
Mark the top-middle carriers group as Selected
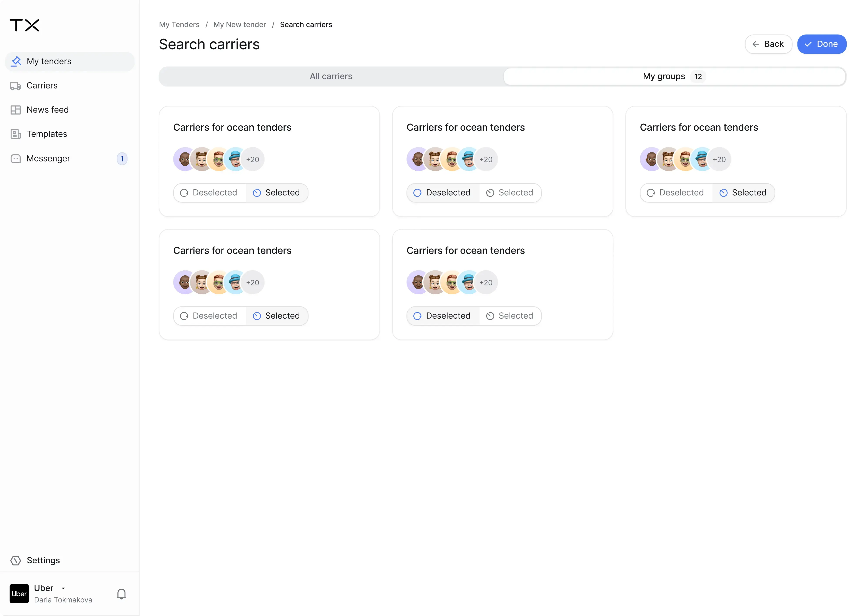510,192
